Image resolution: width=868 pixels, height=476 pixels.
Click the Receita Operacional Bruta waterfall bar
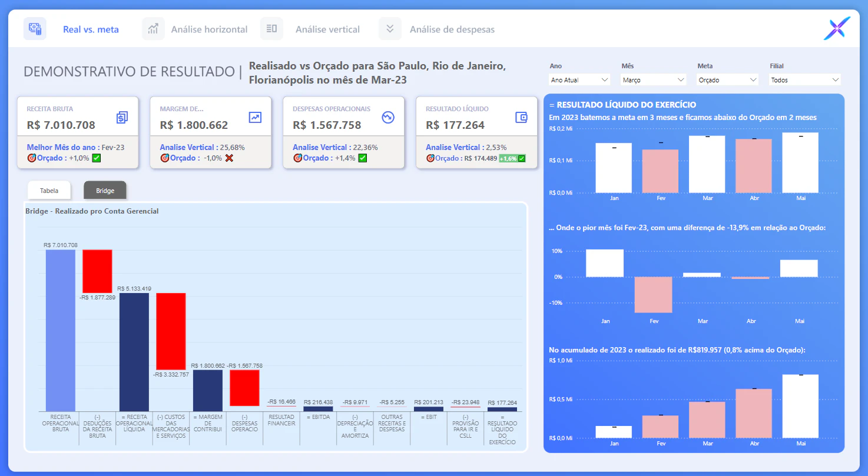(x=61, y=330)
